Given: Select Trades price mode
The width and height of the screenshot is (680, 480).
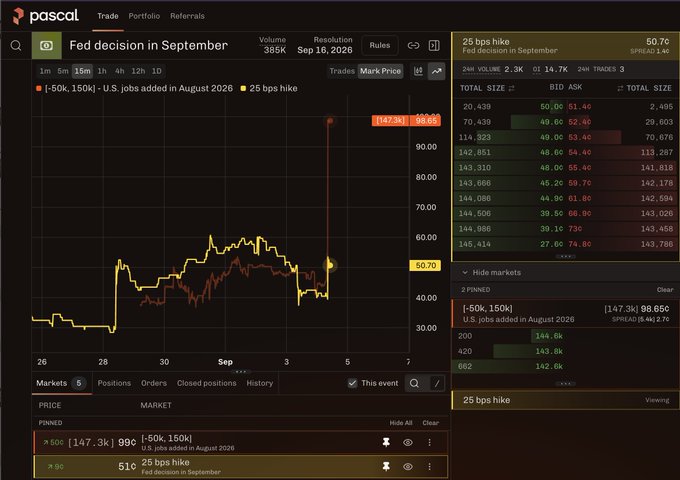Looking at the screenshot, I should tap(342, 71).
